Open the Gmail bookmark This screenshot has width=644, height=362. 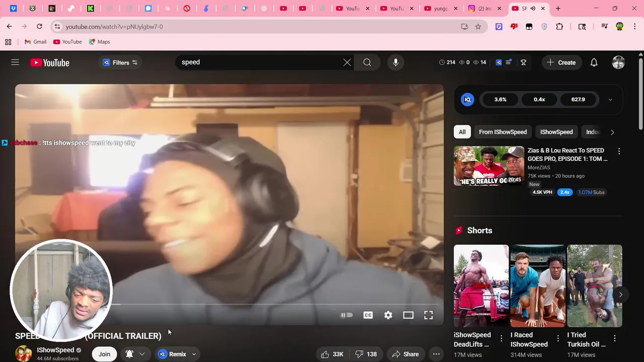pos(35,42)
